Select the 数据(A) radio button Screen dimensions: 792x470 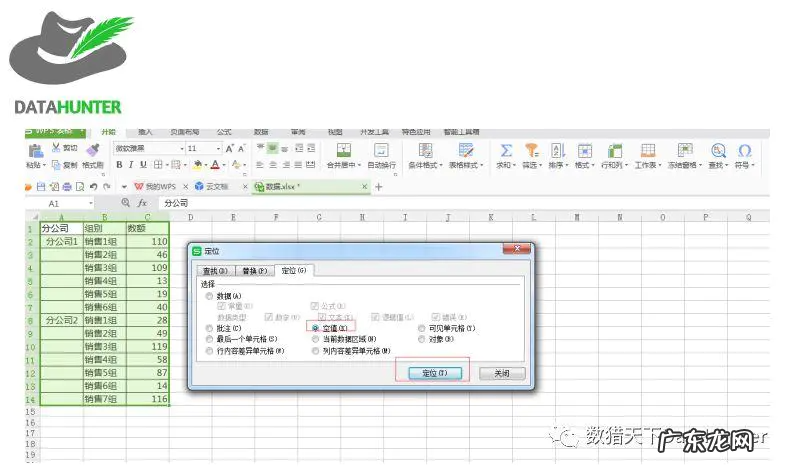click(x=209, y=296)
